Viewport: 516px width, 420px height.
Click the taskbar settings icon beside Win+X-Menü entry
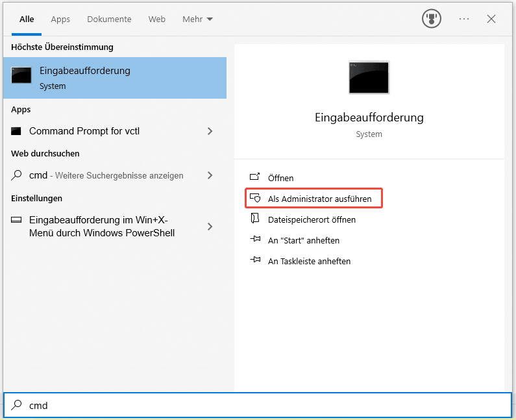16,220
